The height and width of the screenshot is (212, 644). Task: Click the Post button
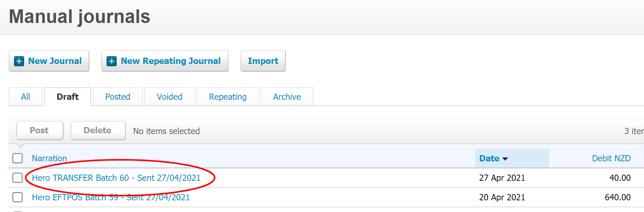(39, 131)
